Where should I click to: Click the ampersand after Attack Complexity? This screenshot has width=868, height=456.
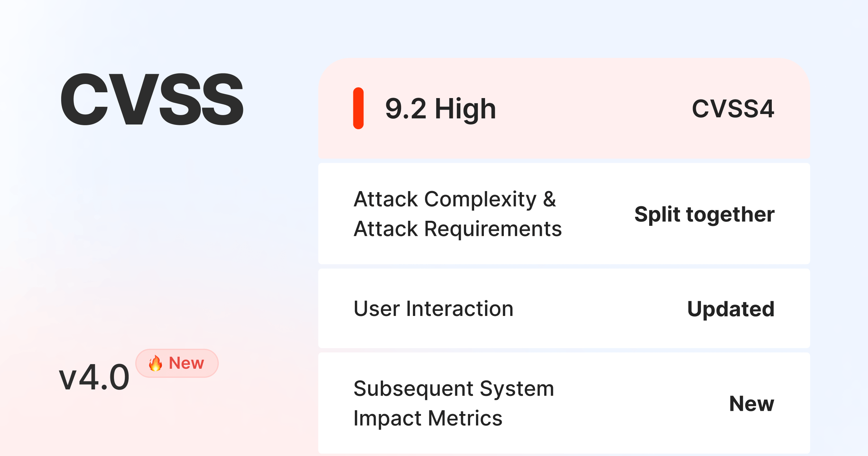point(549,199)
